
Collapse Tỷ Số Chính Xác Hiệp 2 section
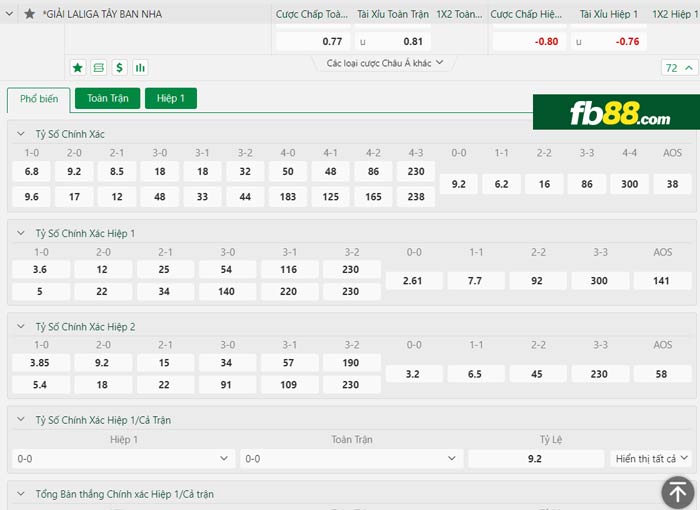pos(21,326)
